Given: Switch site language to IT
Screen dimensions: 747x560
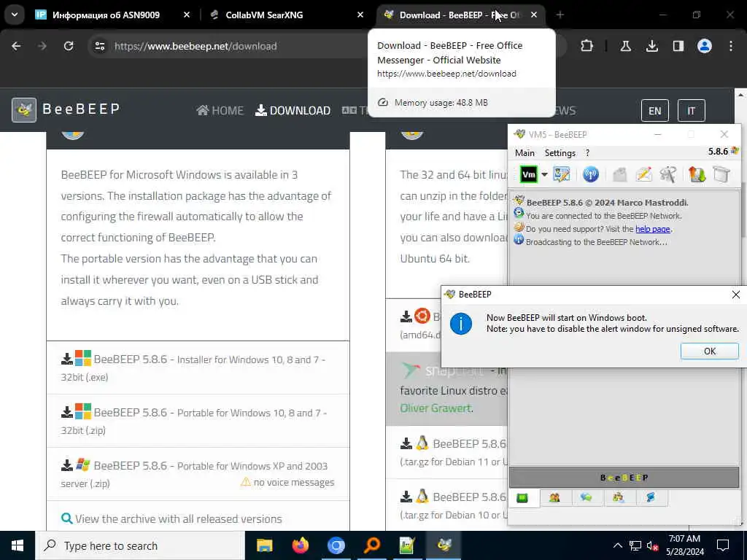Looking at the screenshot, I should click(691, 111).
